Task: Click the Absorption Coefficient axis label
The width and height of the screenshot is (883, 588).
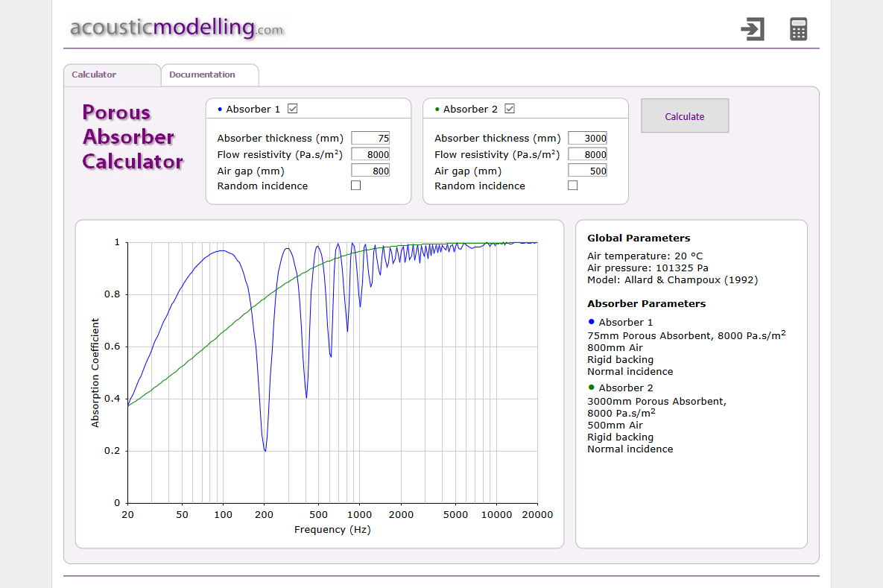Action: tap(95, 373)
